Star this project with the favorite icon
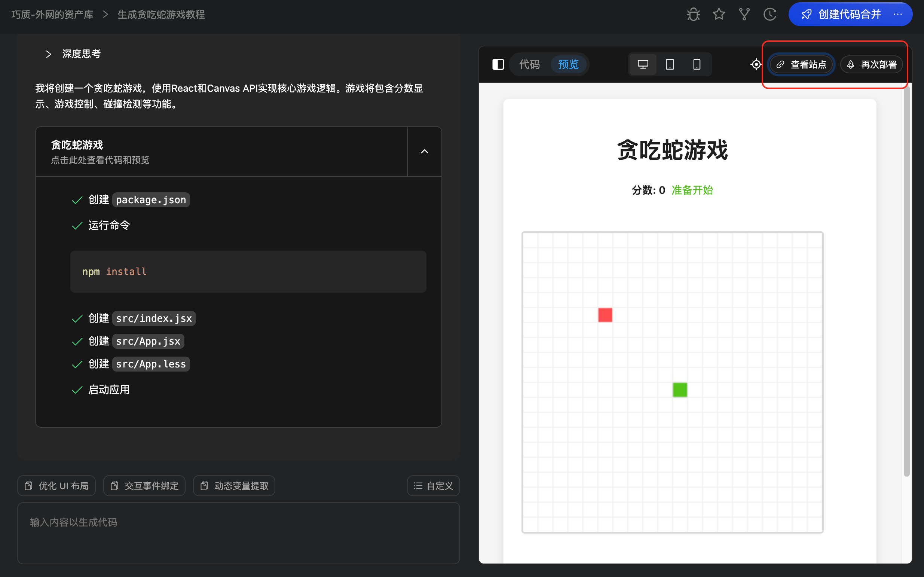This screenshot has height=577, width=924. (718, 15)
